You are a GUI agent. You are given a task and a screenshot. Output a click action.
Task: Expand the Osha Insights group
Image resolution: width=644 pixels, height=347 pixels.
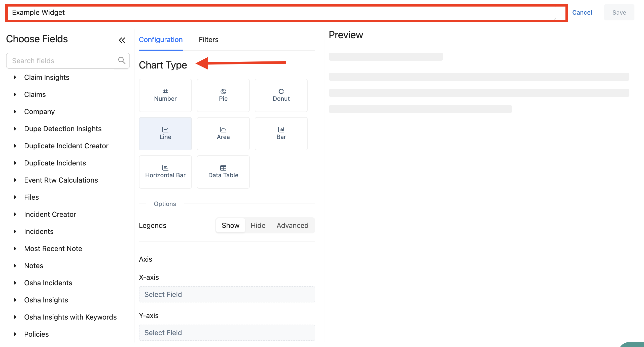[x=15, y=300]
